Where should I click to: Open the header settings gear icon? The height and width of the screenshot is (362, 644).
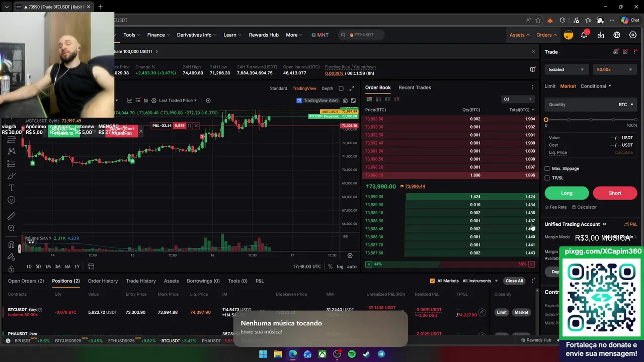pos(633,35)
